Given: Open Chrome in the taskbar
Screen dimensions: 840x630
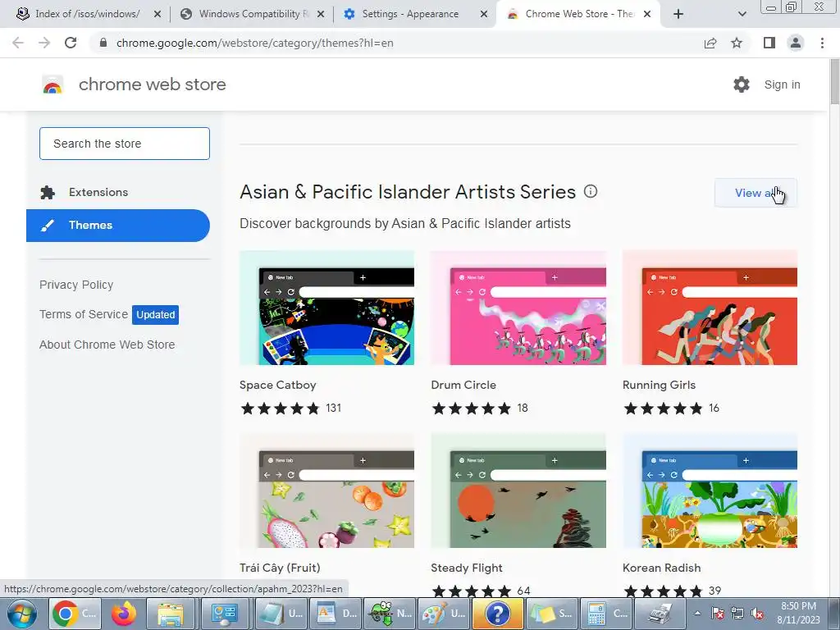Looking at the screenshot, I should tap(75, 614).
